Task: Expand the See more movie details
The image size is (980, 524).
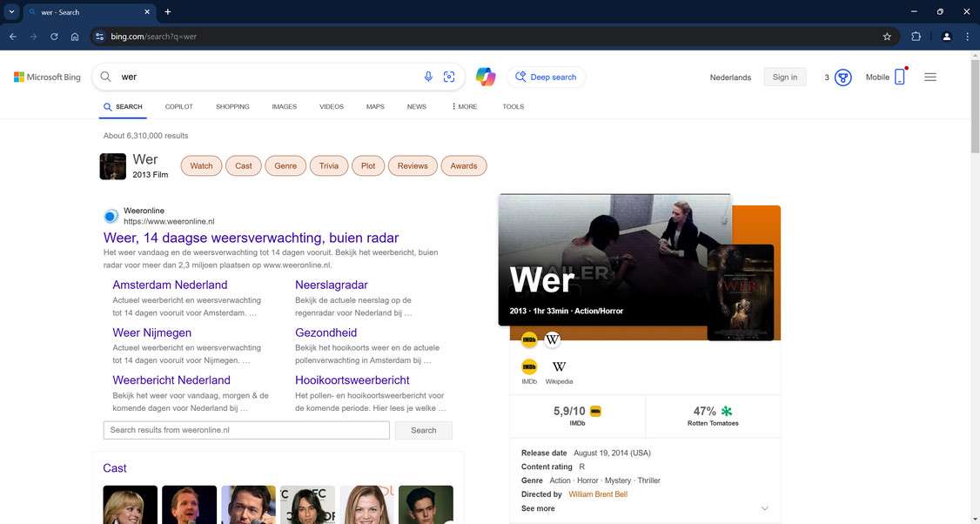Action: (x=537, y=508)
